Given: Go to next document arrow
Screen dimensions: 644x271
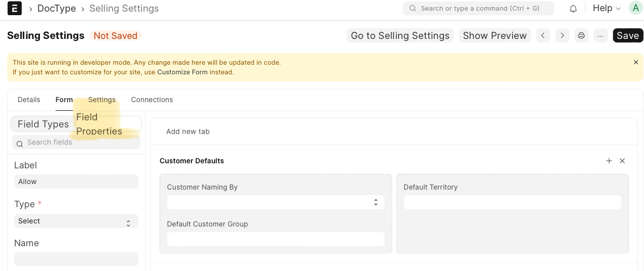Looking at the screenshot, I should click(562, 35).
